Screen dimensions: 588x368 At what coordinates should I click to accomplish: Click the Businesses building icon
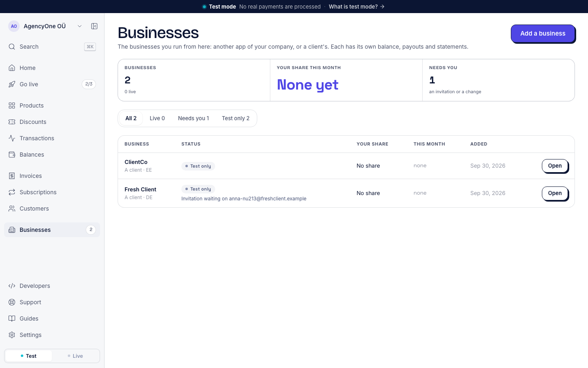[x=12, y=230]
